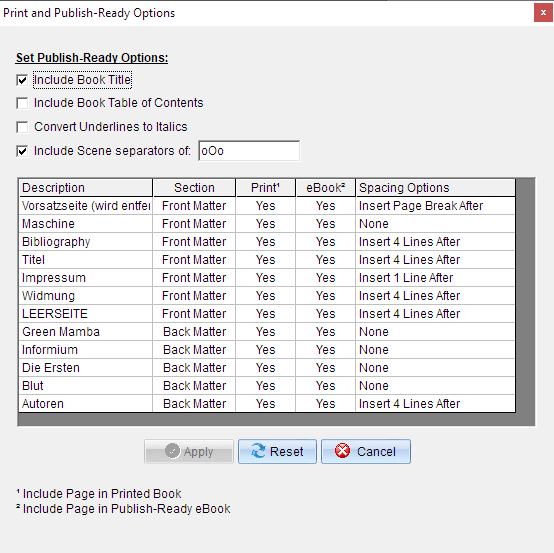Click the blue Reset arrows icon
Image resolution: width=554 pixels, height=553 pixels.
[x=258, y=451]
